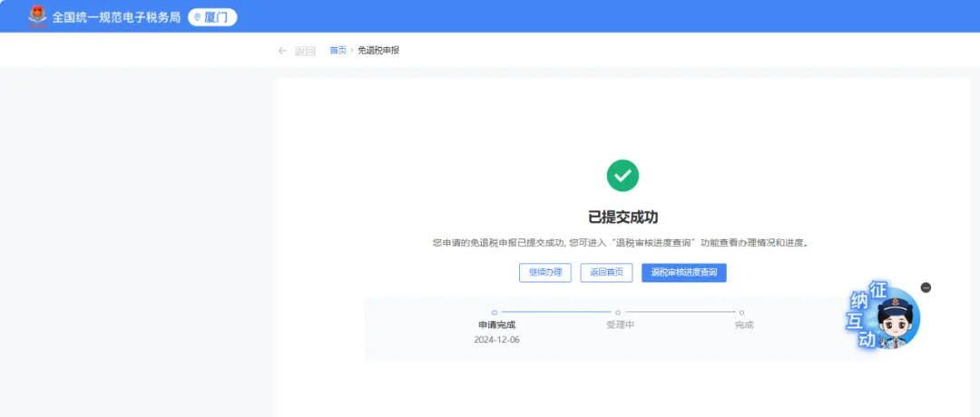Click the 2024-12-06 date text

pos(497,340)
